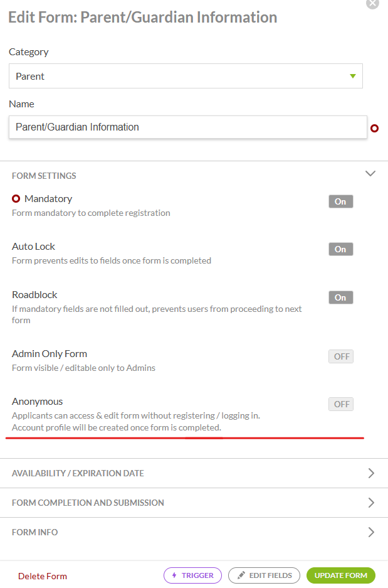Expand Form Completion and Submission section
The width and height of the screenshot is (388, 588).
point(194,503)
